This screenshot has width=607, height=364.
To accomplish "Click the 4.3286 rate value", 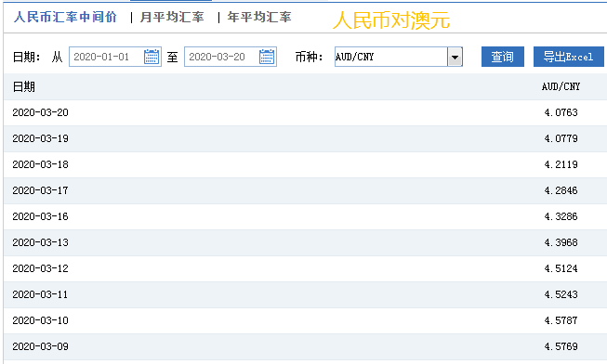I will 561,216.
